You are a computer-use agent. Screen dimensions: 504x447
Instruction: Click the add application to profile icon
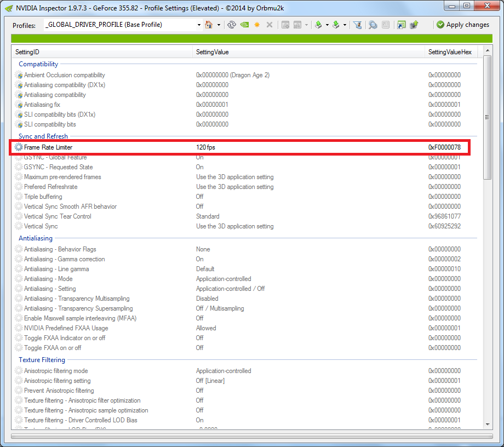[285, 25]
